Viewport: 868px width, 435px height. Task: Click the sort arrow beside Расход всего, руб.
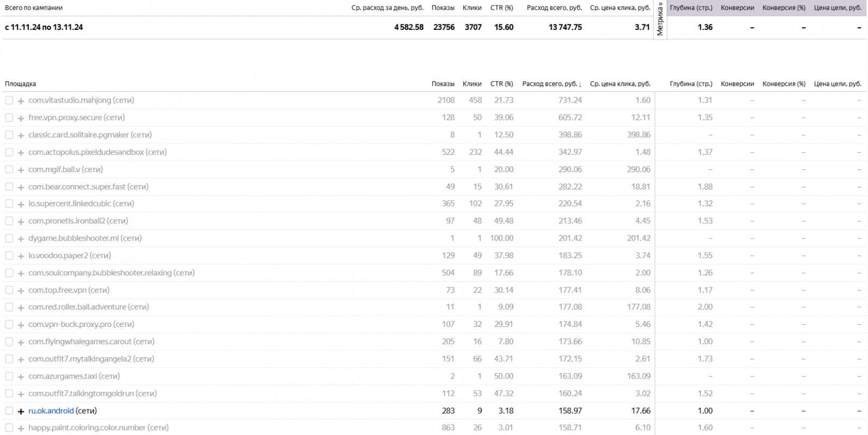pyautogui.click(x=580, y=84)
